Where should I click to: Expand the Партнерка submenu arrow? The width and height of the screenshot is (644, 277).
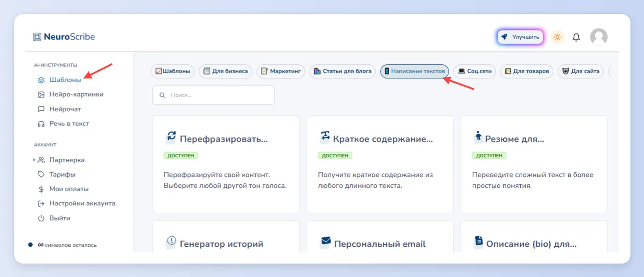click(x=34, y=160)
